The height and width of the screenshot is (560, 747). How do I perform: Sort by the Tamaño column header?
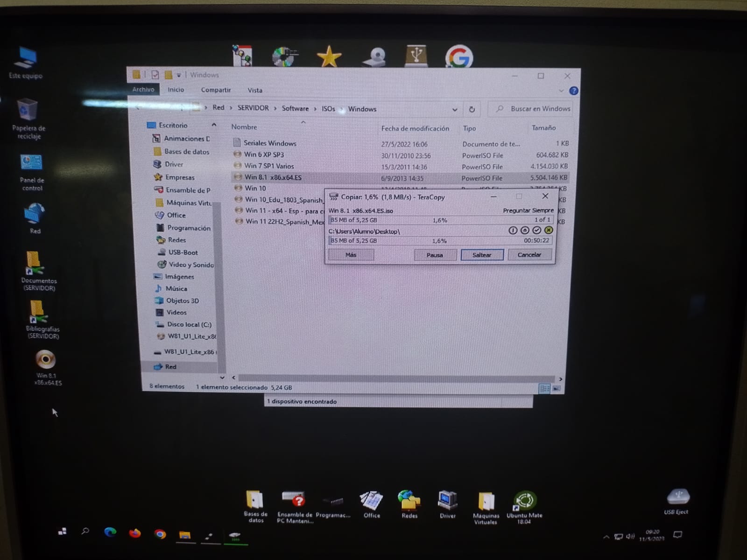click(x=543, y=128)
